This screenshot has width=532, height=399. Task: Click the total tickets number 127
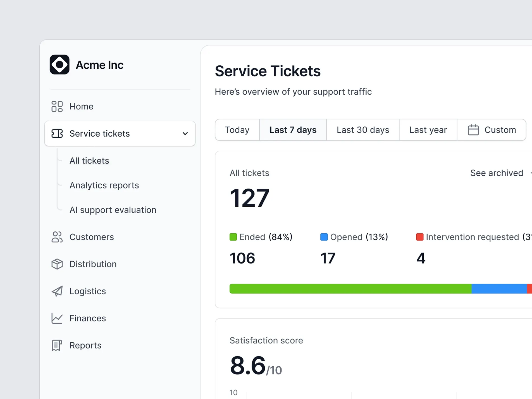tap(249, 198)
